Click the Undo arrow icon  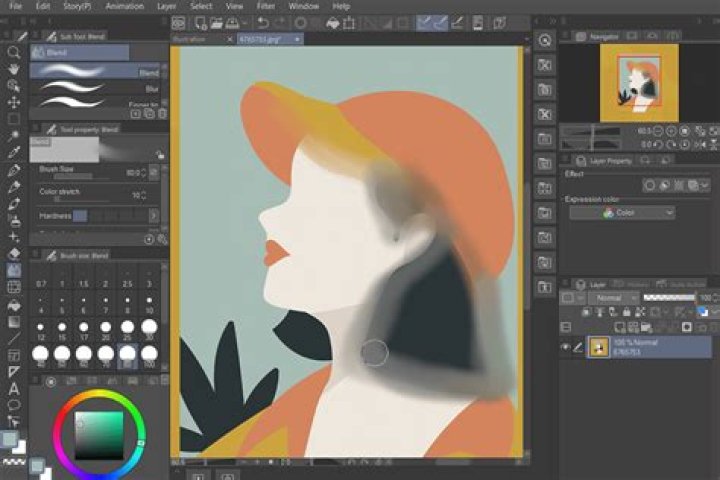click(263, 22)
